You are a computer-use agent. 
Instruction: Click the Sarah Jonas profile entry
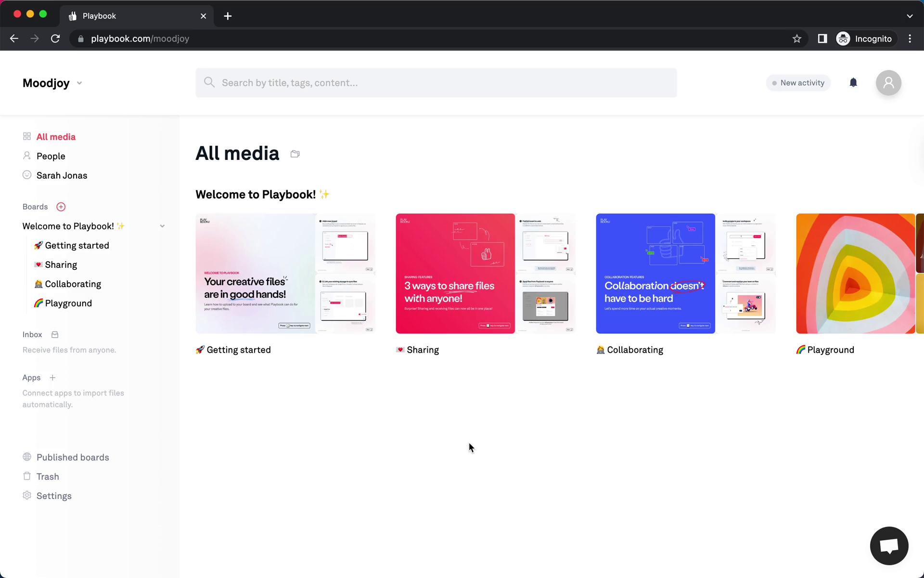(62, 174)
